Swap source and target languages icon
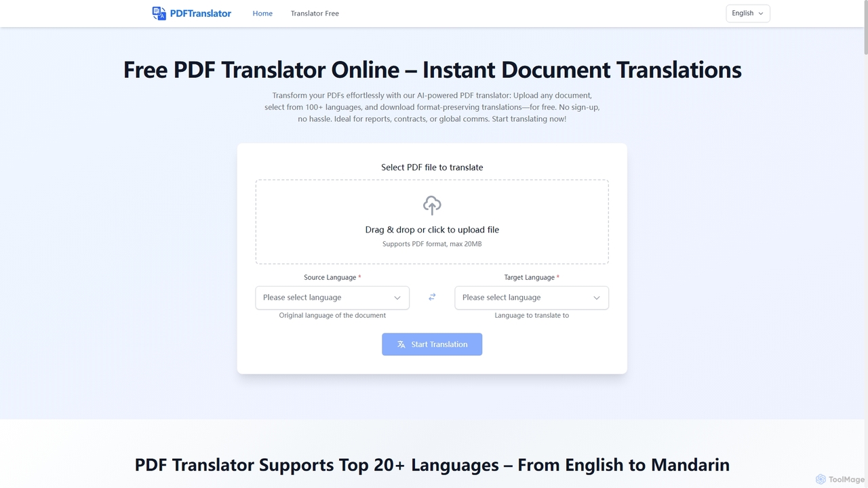This screenshot has width=868, height=488. click(x=432, y=297)
